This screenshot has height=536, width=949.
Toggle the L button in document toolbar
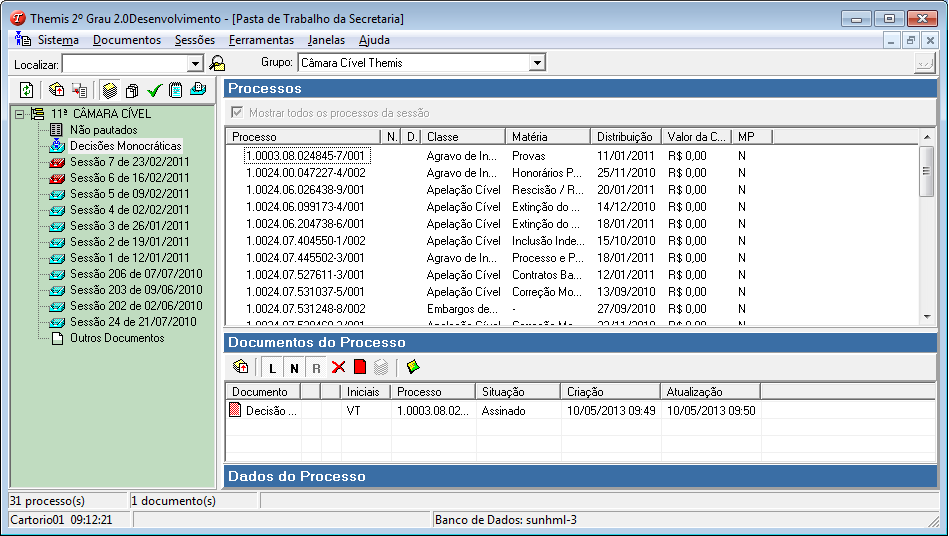point(272,367)
